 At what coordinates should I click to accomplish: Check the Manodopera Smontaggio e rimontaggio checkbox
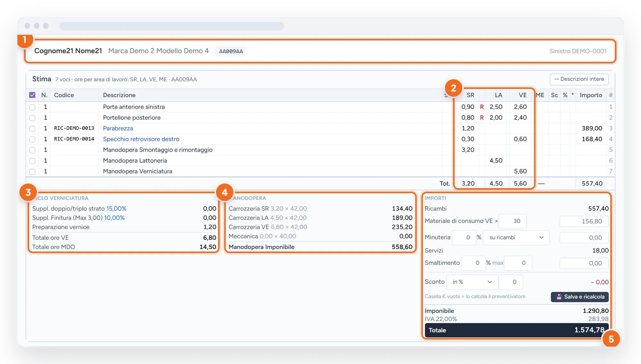pos(32,150)
